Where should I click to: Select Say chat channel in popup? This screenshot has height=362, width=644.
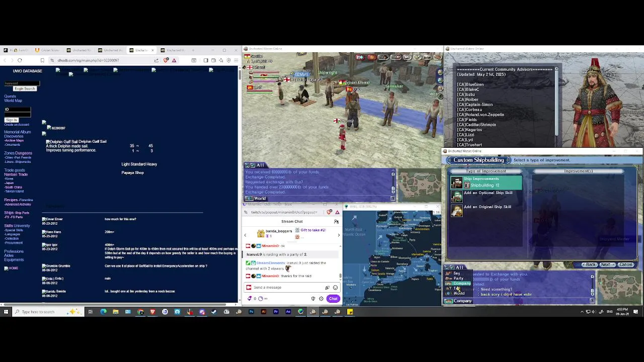[x=457, y=274]
